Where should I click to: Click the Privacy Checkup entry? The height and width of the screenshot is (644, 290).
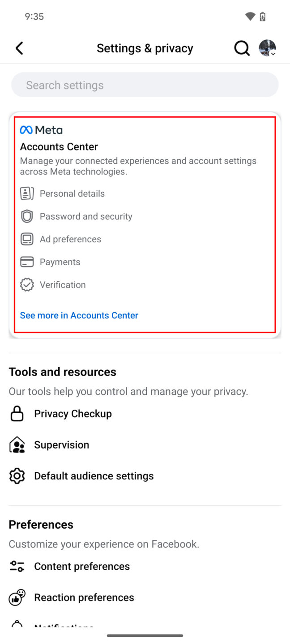pos(72,413)
